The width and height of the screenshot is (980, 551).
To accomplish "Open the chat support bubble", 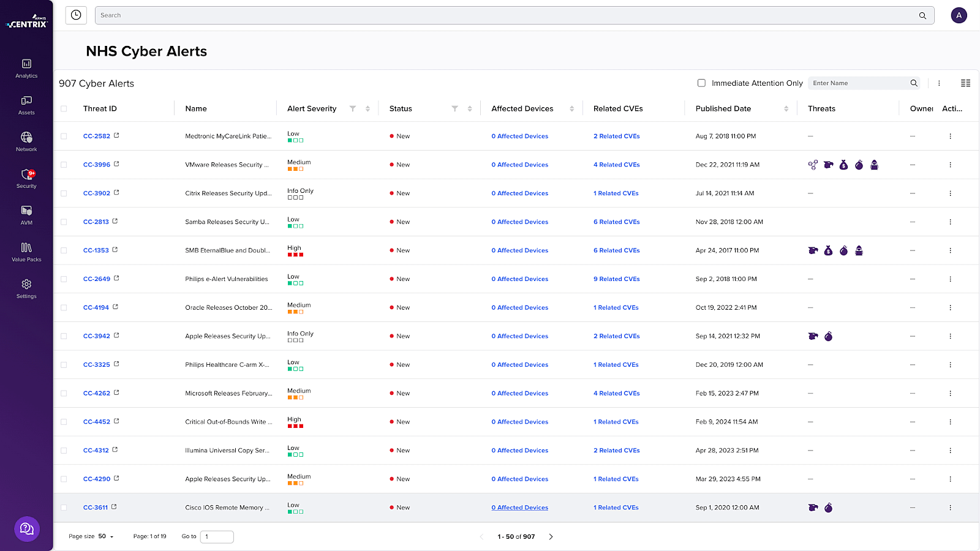I will tap(27, 529).
